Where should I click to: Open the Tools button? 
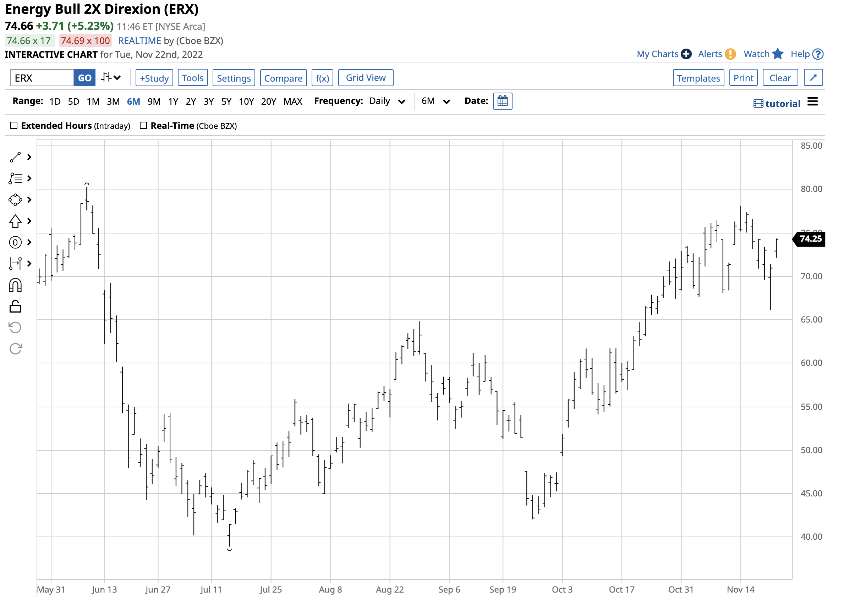193,78
